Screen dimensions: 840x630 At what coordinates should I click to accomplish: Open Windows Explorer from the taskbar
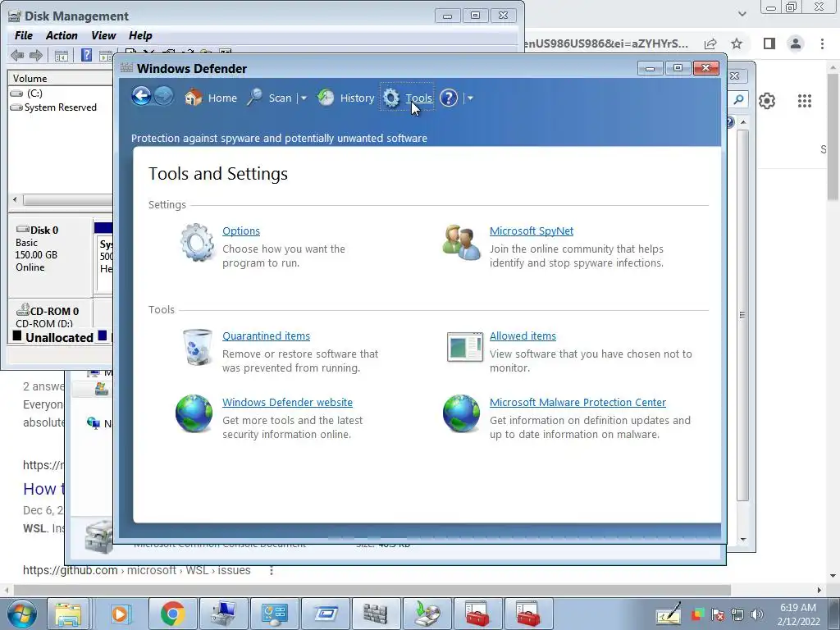click(x=68, y=614)
